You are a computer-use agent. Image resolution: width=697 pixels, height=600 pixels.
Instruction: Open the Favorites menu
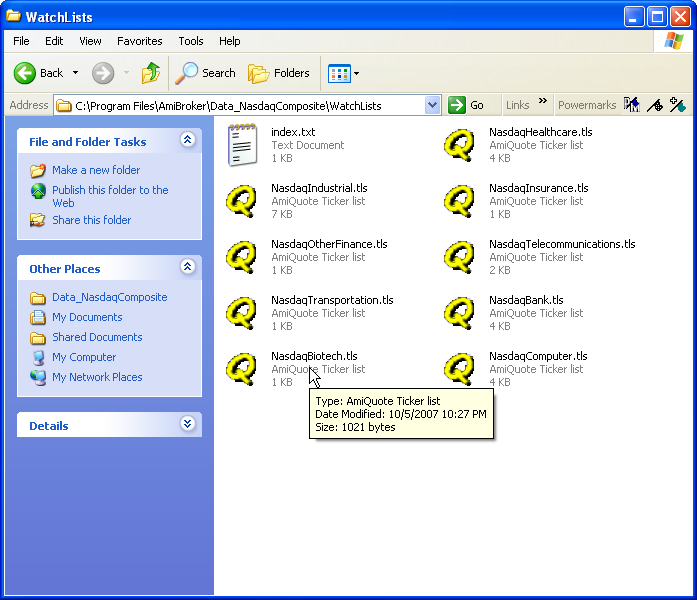tap(139, 41)
